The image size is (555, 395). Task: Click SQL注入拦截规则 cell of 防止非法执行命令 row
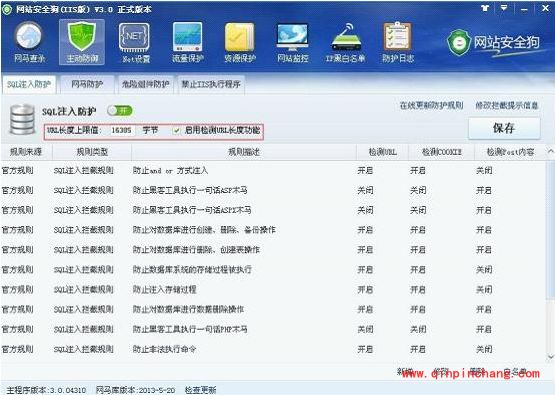pos(84,349)
